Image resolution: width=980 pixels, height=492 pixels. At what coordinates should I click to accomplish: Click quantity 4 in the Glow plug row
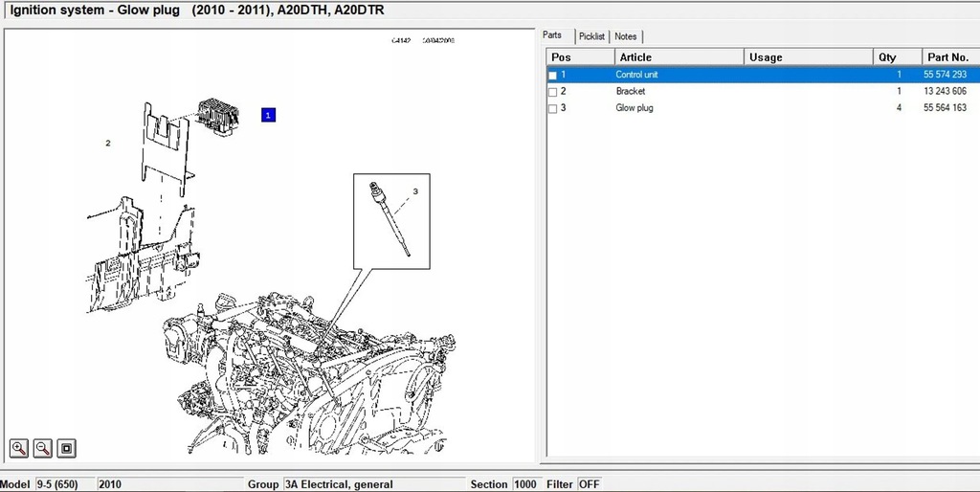point(900,107)
